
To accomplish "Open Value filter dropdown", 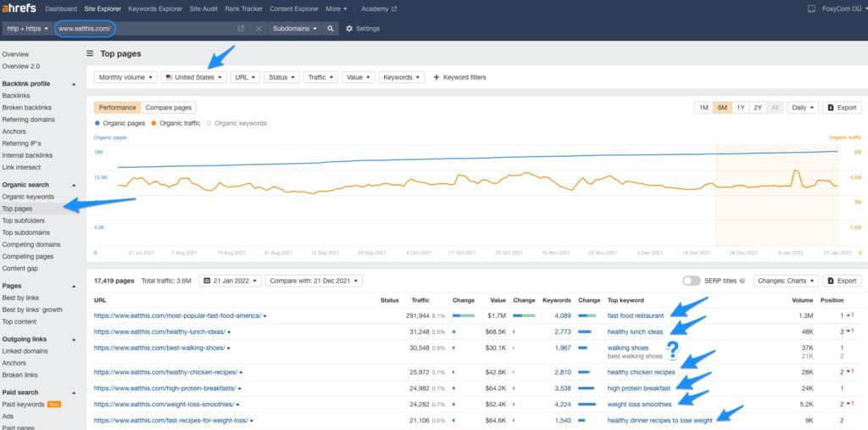I will click(x=359, y=77).
